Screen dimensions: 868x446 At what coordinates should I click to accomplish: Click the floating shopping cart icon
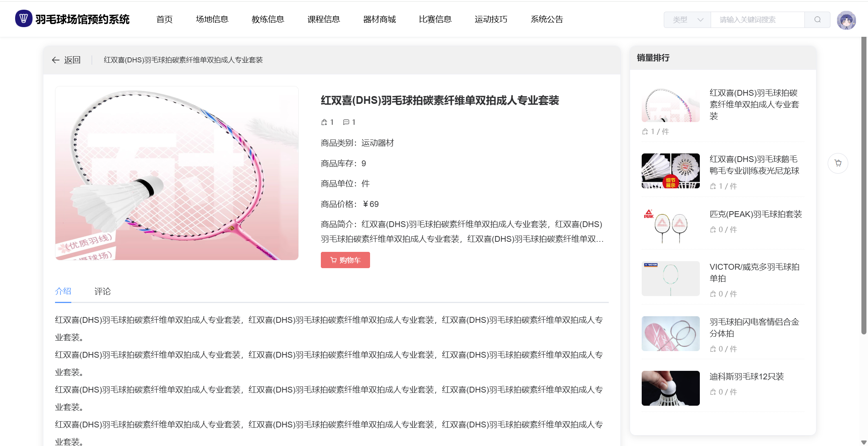838,163
